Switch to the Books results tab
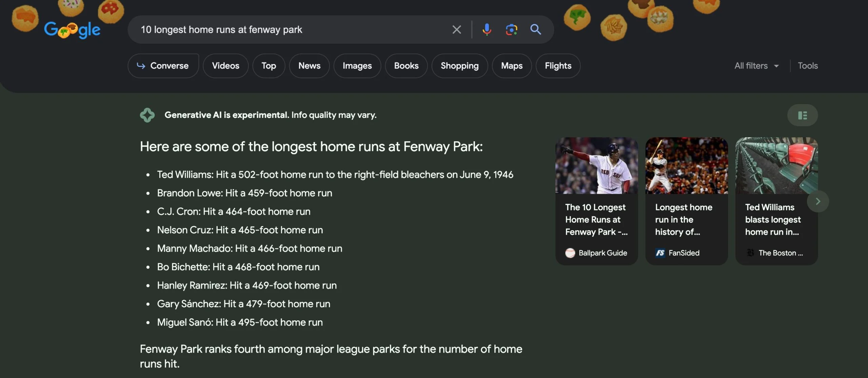 coord(406,66)
